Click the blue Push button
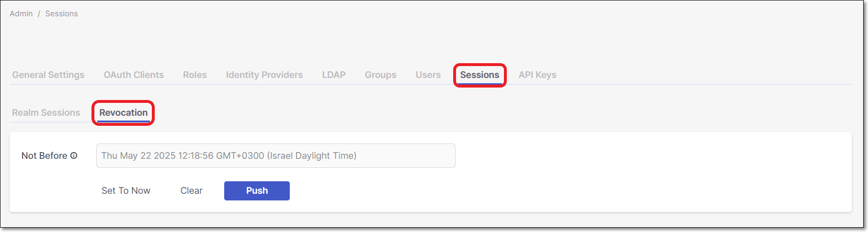The height and width of the screenshot is (232, 868). tap(257, 190)
